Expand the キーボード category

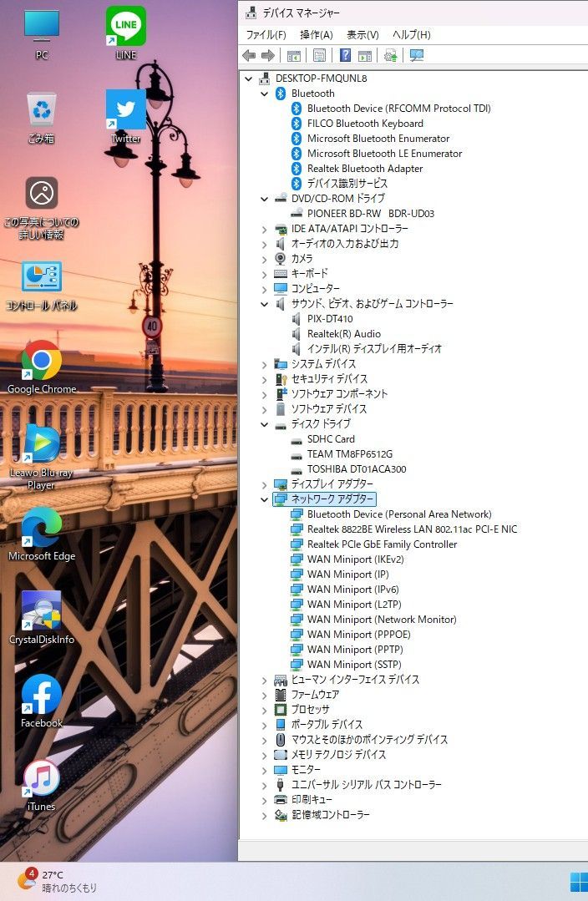pos(265,274)
